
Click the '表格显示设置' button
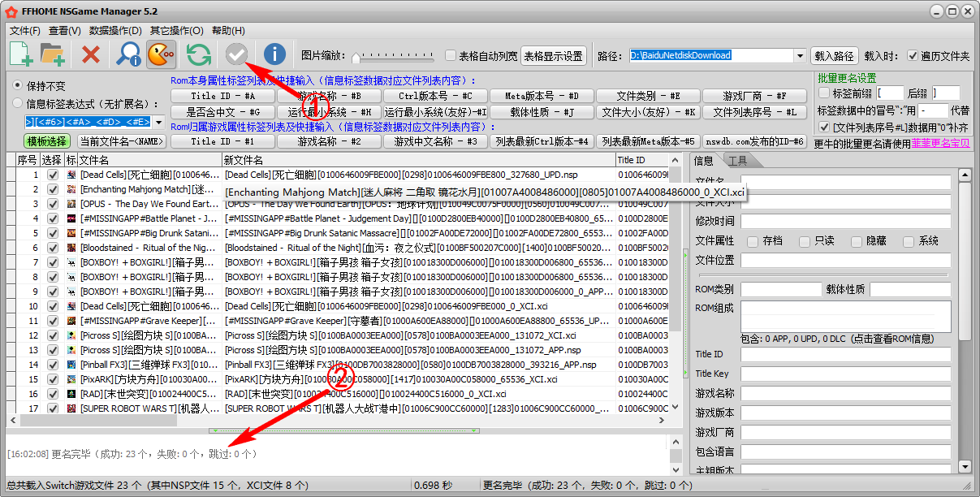click(554, 56)
